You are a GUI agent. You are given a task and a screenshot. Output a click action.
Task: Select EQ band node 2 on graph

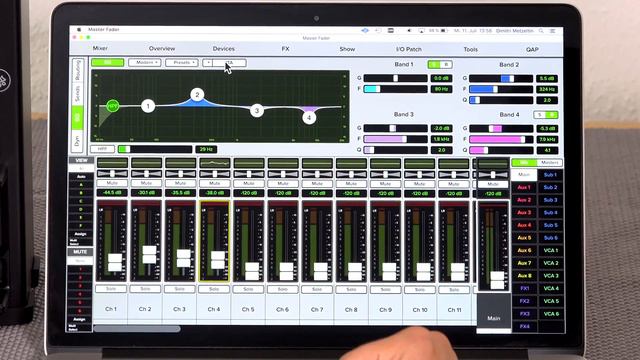pos(197,95)
